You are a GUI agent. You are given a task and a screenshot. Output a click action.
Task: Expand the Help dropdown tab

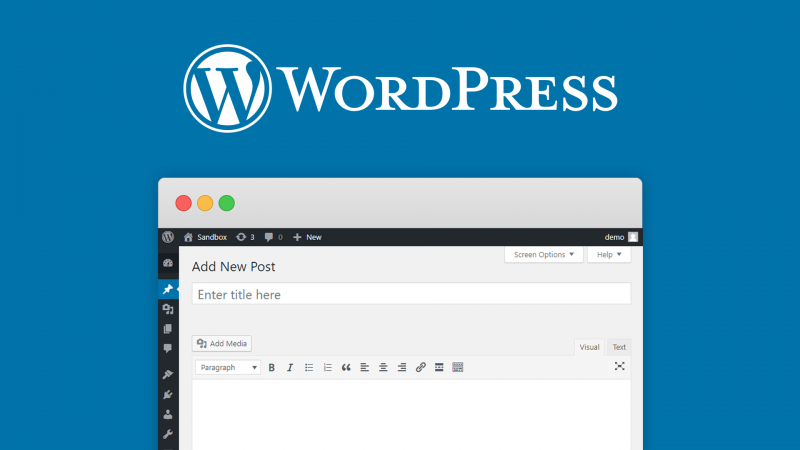click(x=609, y=255)
